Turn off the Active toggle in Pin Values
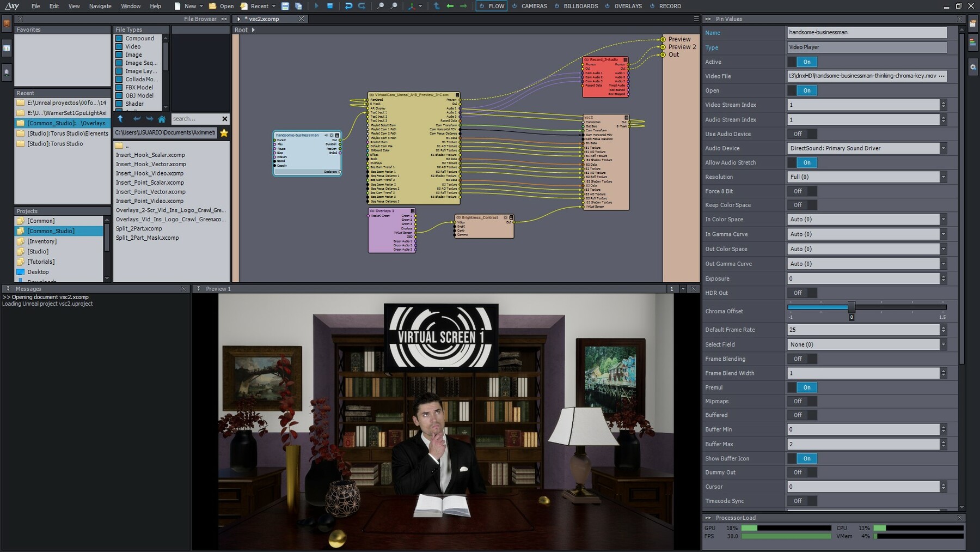 pos(805,62)
